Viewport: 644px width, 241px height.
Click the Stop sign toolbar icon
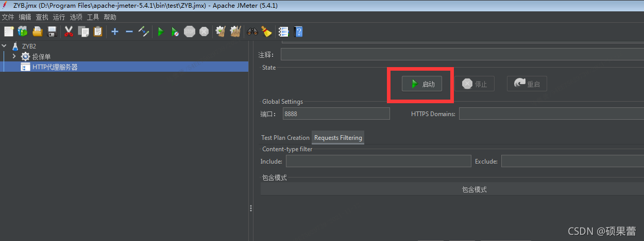[x=190, y=31]
